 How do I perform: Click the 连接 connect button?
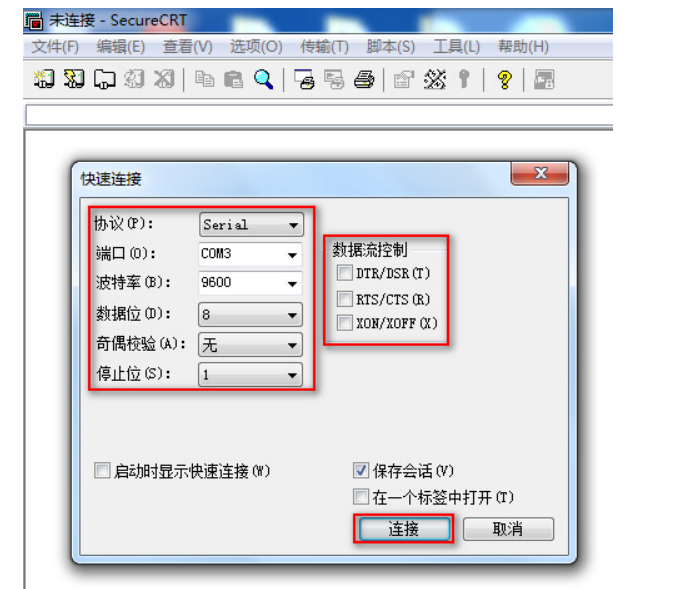click(x=404, y=529)
